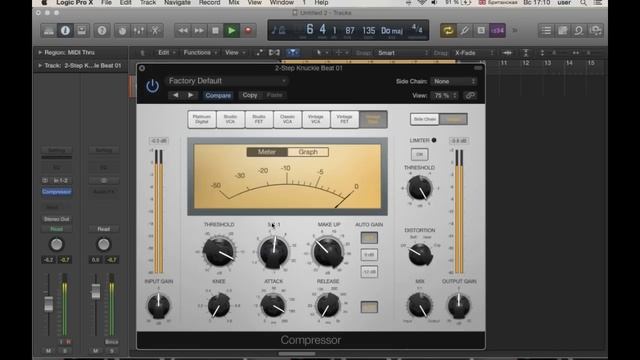This screenshot has height=360, width=640.
Task: Click the Tuner icon beside Cycle
Action: click(x=465, y=31)
